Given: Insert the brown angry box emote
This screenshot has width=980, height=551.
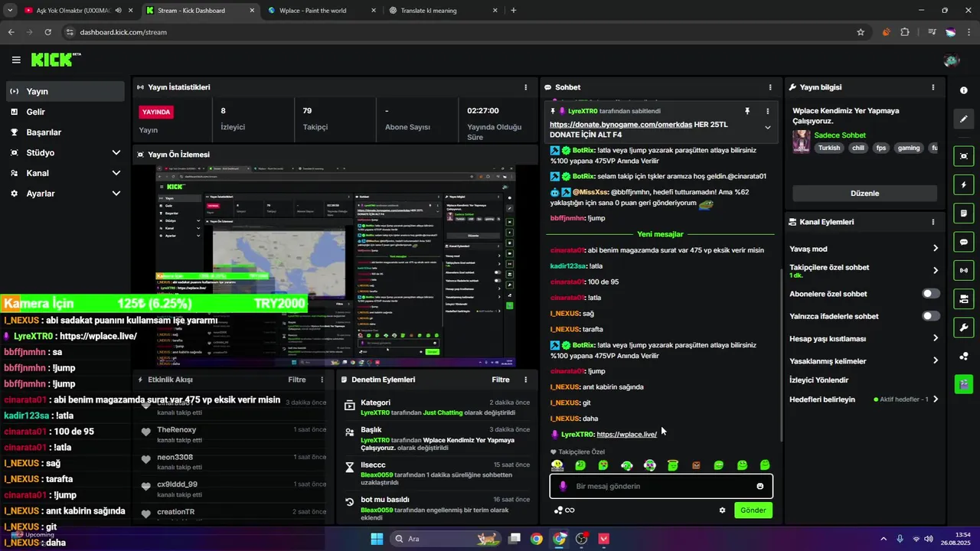Looking at the screenshot, I should (696, 465).
